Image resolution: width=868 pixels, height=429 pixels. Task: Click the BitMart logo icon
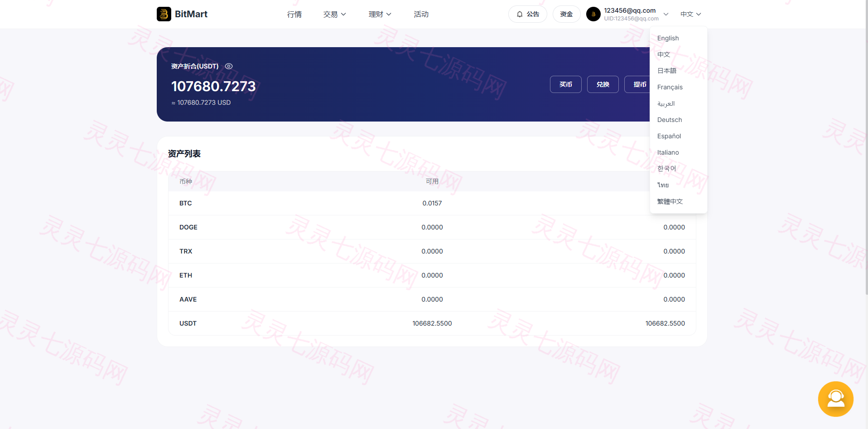[x=164, y=14]
